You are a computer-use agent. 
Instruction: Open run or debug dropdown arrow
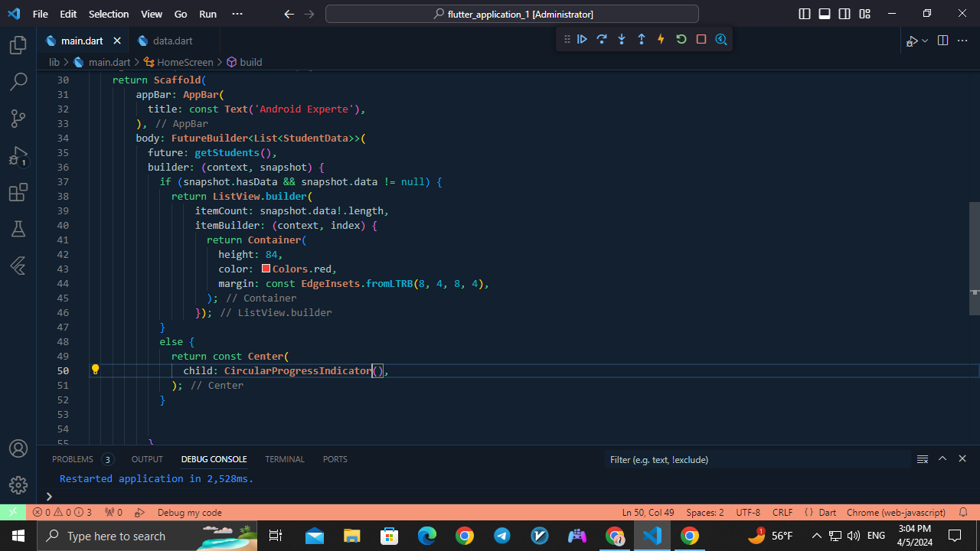coord(925,41)
